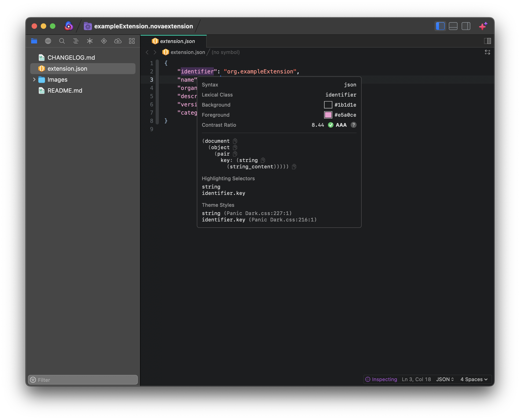Click the "org.exampleExtension" string value
This screenshot has height=420, width=520.
click(260, 72)
